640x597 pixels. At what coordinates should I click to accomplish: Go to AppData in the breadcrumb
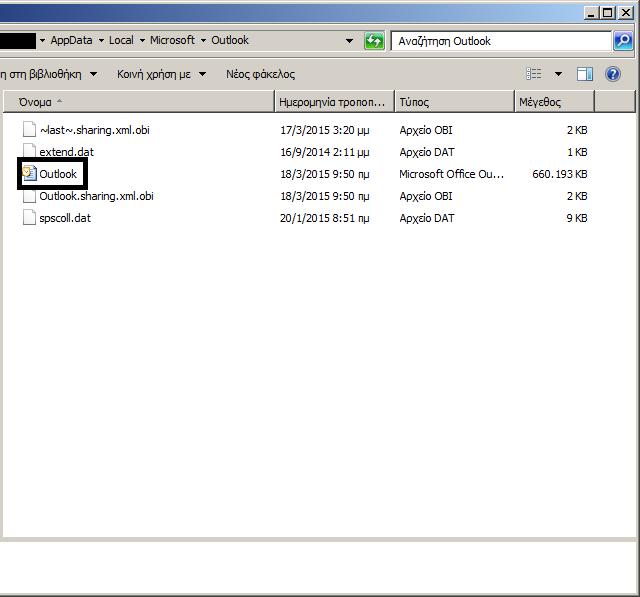[x=71, y=40]
